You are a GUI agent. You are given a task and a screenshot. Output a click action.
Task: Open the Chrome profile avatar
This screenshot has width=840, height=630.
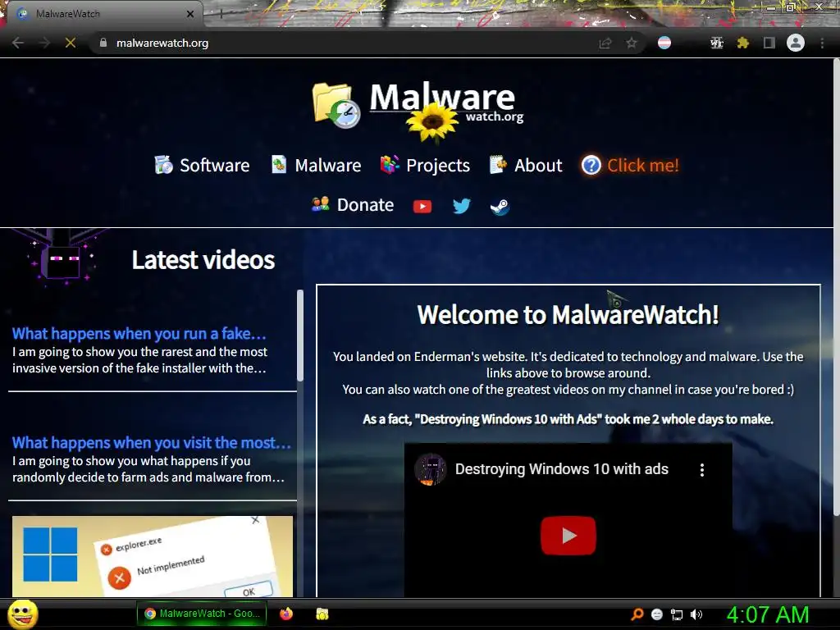[796, 43]
